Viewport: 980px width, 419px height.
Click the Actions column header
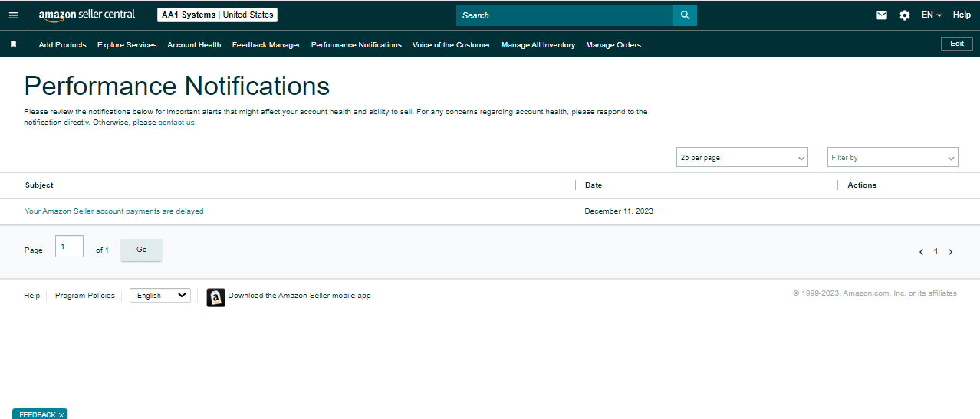tap(862, 185)
